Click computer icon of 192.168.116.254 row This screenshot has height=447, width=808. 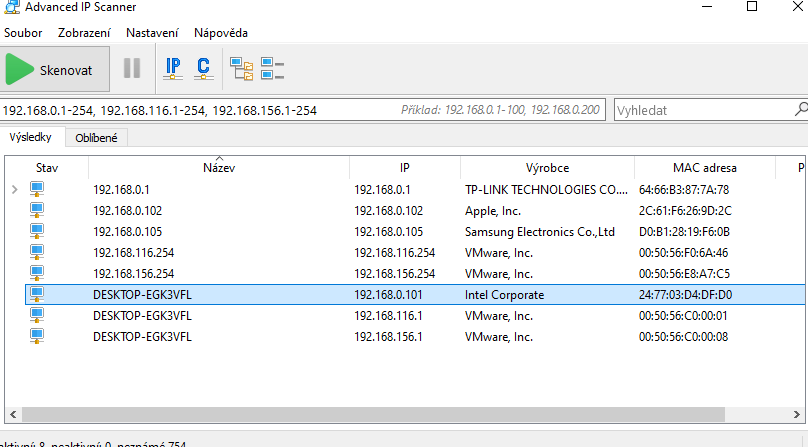(37, 253)
